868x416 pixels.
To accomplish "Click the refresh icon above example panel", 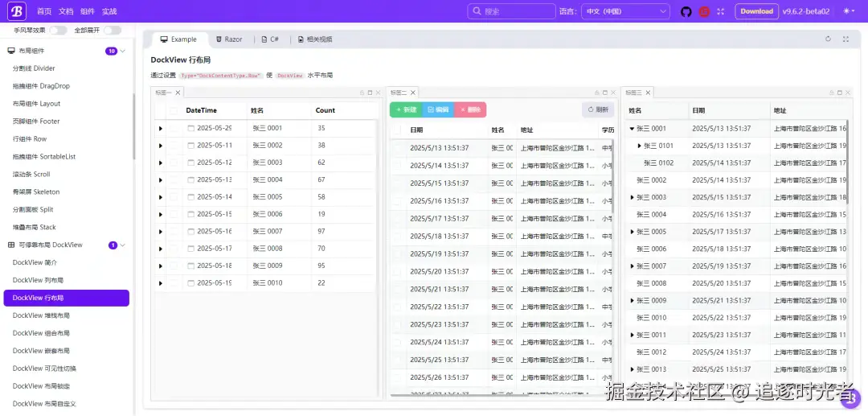I will click(828, 39).
